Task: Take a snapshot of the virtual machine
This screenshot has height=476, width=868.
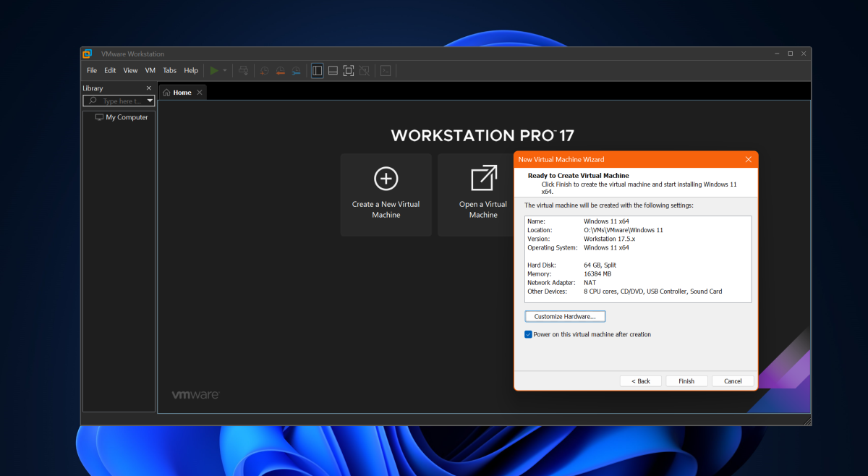Action: coord(264,70)
